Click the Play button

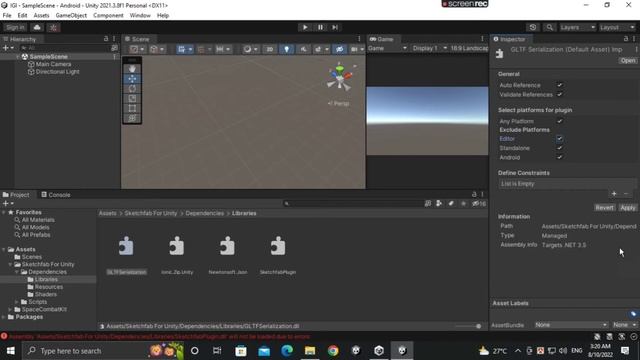[305, 27]
